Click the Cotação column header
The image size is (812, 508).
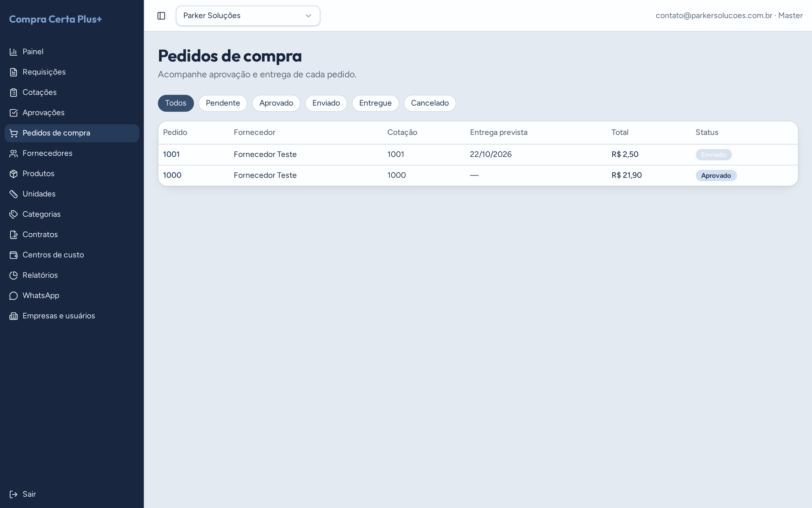click(x=402, y=132)
